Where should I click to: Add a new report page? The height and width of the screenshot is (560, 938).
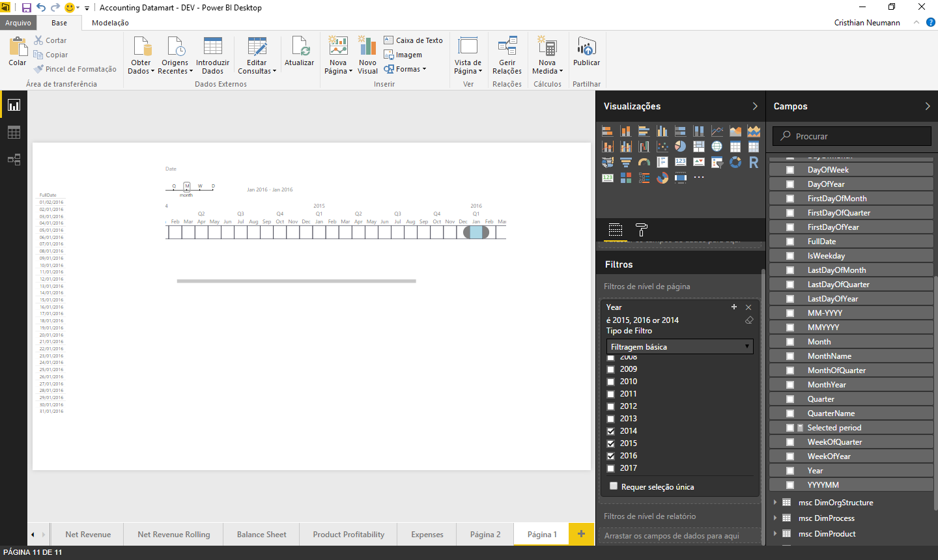[581, 534]
